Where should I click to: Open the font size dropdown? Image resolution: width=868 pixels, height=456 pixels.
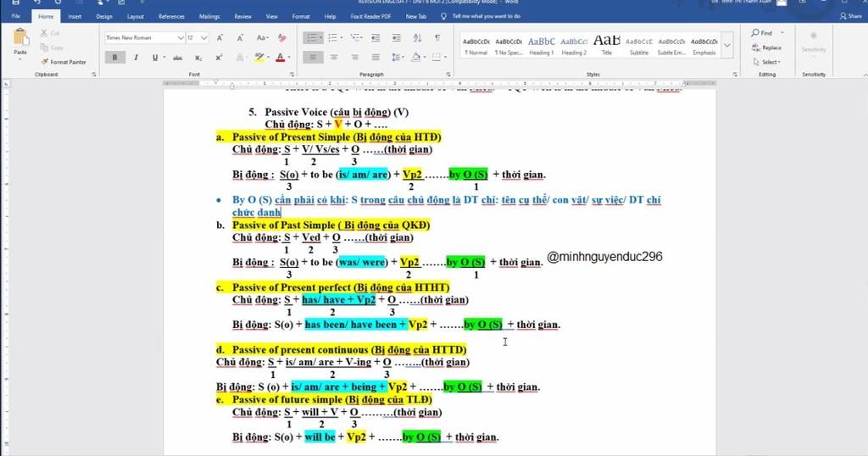(204, 37)
